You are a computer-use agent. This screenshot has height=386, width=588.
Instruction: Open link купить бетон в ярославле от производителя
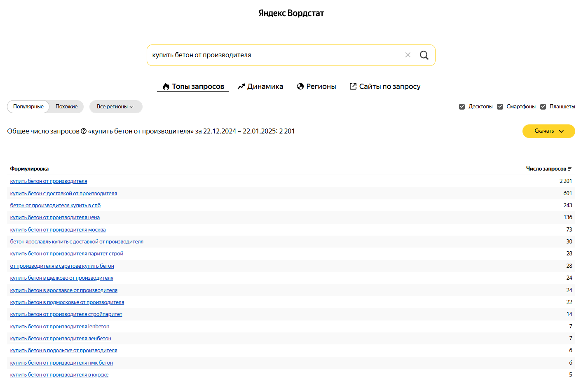point(64,290)
